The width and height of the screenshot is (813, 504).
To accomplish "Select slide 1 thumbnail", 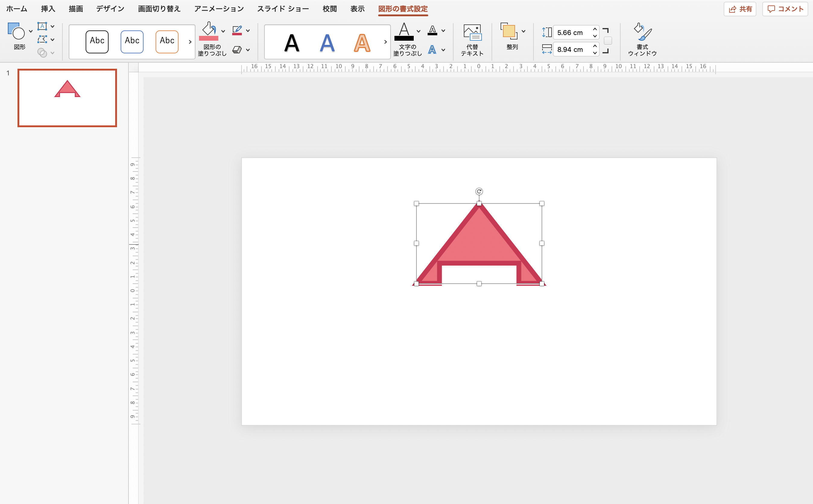I will 67,98.
